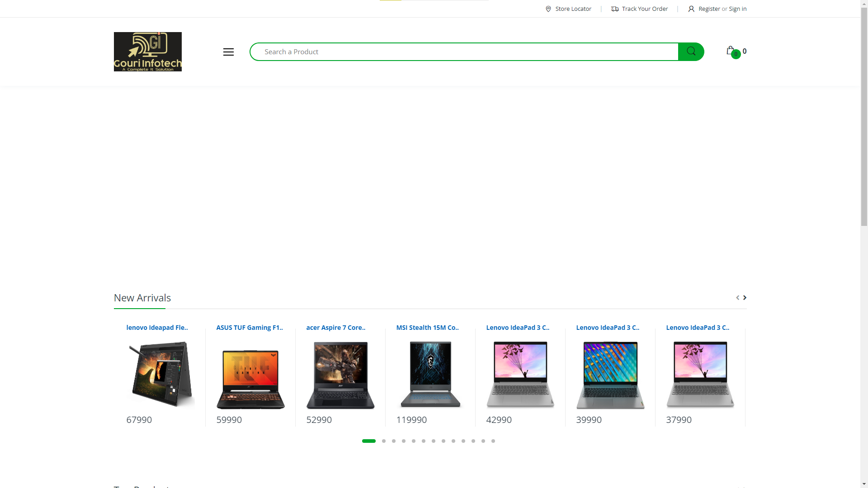The image size is (868, 488).
Task: Open the Lenovo IdeaPad 3 priced 39990
Action: [608, 328]
